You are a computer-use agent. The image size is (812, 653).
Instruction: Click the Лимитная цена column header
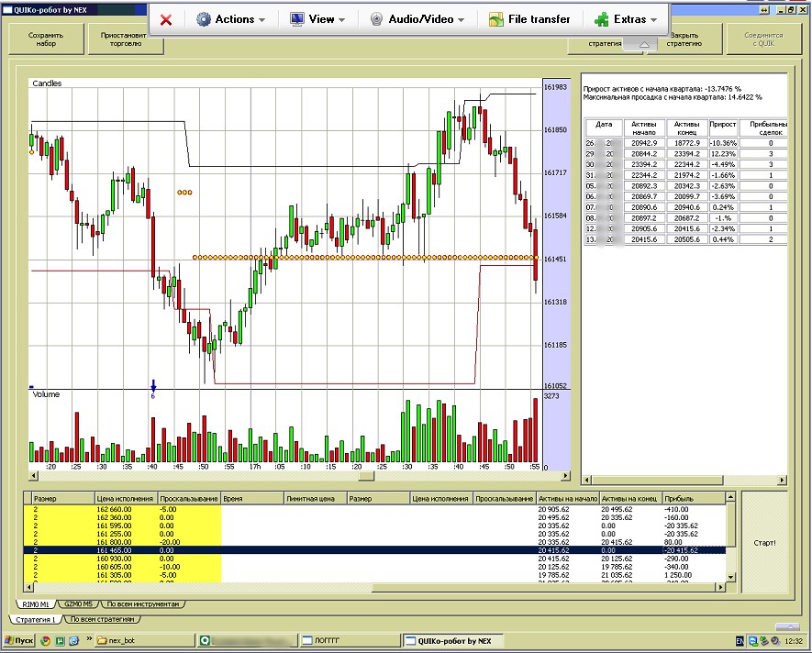coord(316,499)
